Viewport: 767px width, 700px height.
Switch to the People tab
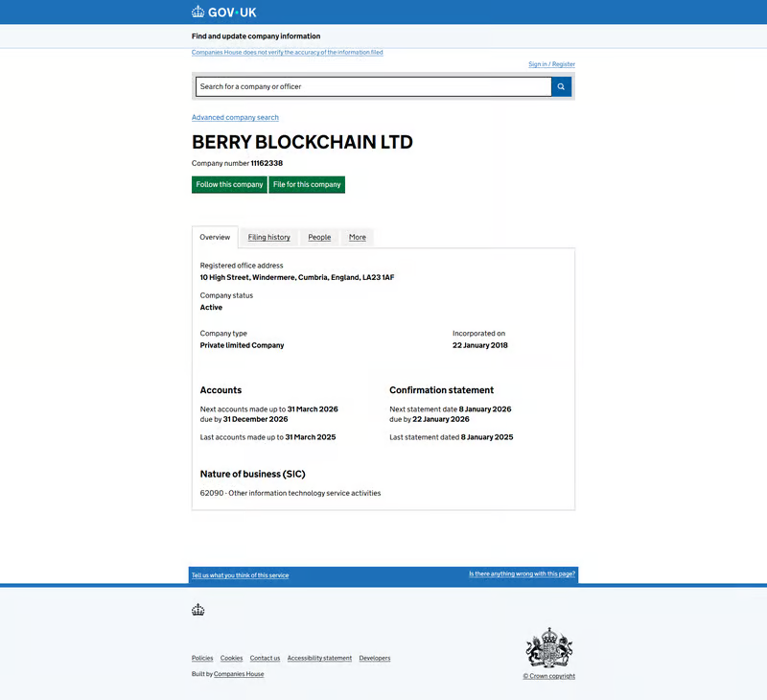[x=319, y=237]
